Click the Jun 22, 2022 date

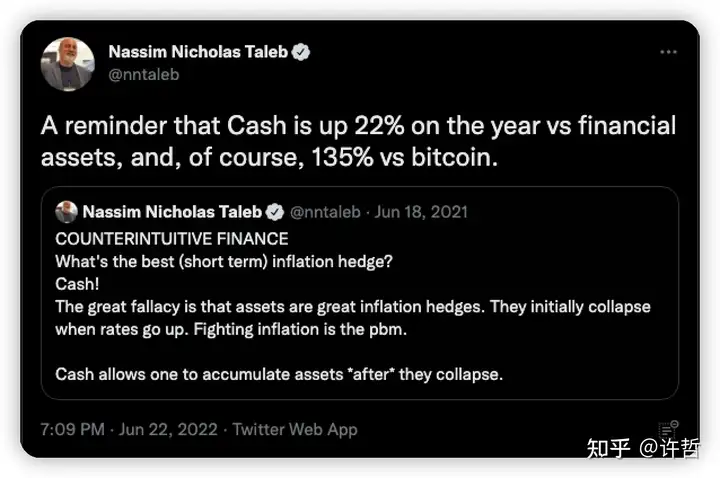[x=167, y=429]
